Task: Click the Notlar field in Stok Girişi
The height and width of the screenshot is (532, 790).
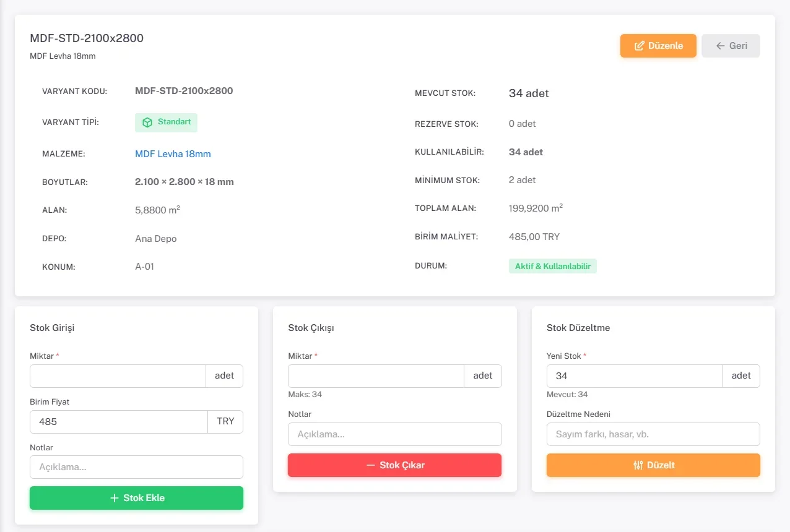Action: (x=136, y=467)
